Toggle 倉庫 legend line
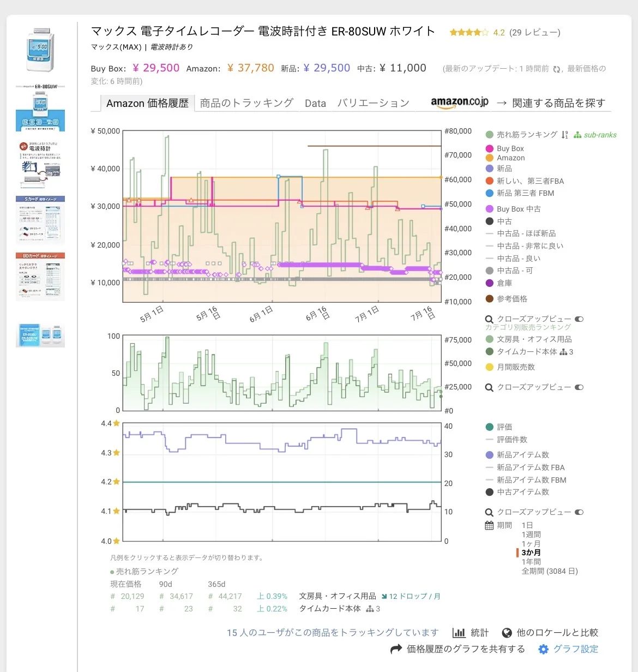 click(x=498, y=283)
